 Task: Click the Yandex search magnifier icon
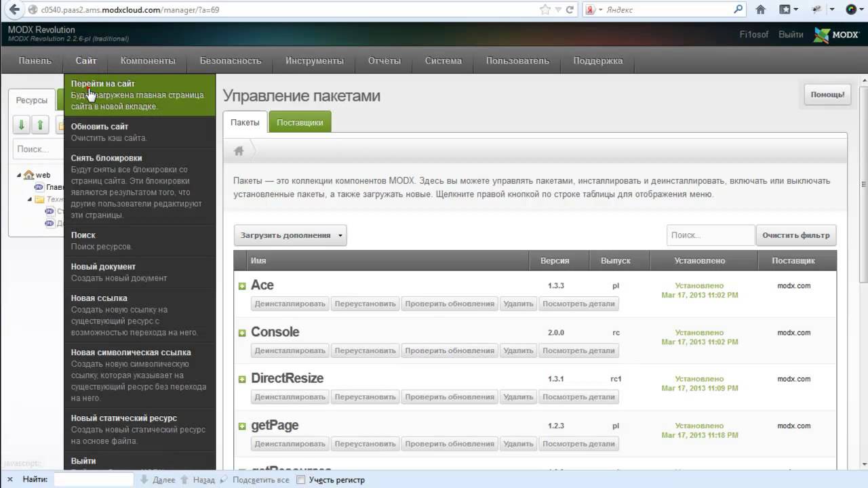[x=738, y=9]
